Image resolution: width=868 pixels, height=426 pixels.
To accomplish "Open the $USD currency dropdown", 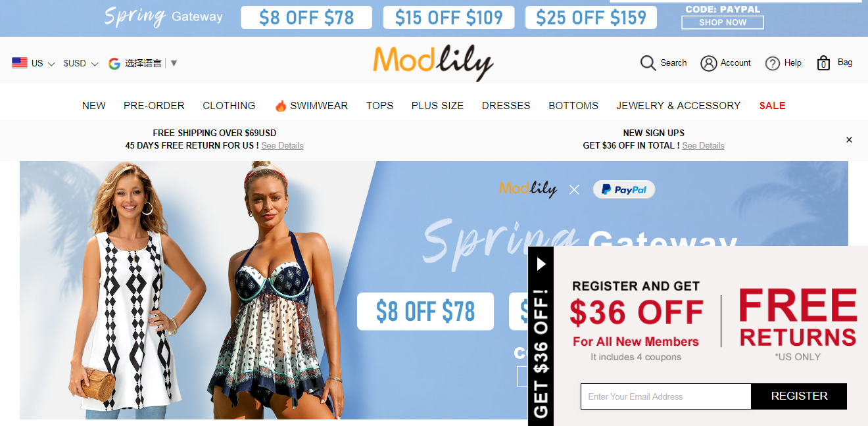I will tap(81, 63).
